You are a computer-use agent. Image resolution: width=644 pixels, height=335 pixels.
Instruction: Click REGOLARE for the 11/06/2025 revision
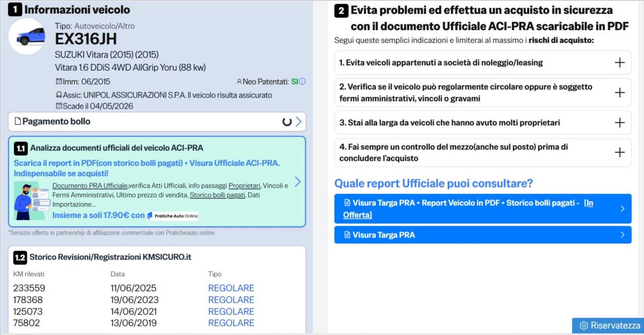point(231,288)
